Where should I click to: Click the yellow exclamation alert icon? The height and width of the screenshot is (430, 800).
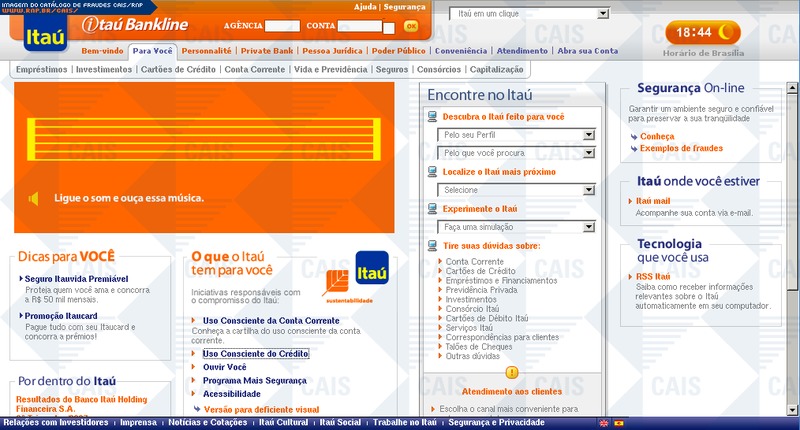(512, 372)
